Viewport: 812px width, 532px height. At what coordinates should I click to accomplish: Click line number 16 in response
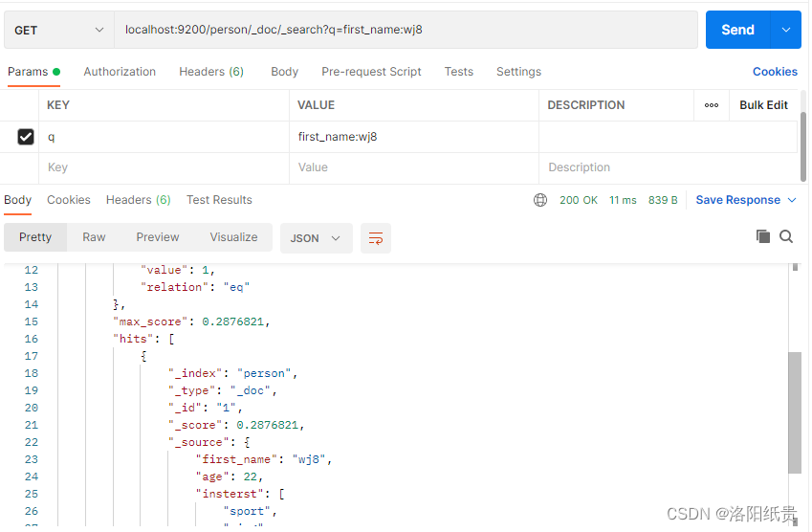click(x=31, y=339)
